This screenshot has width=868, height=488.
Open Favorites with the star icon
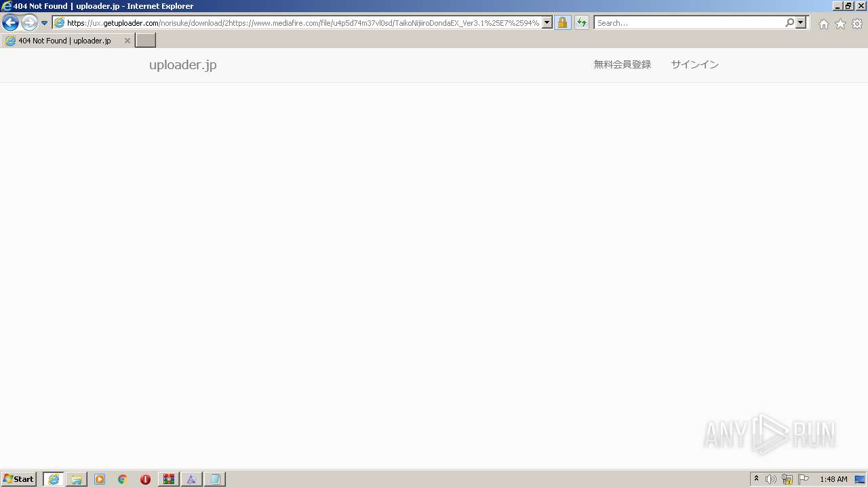840,24
